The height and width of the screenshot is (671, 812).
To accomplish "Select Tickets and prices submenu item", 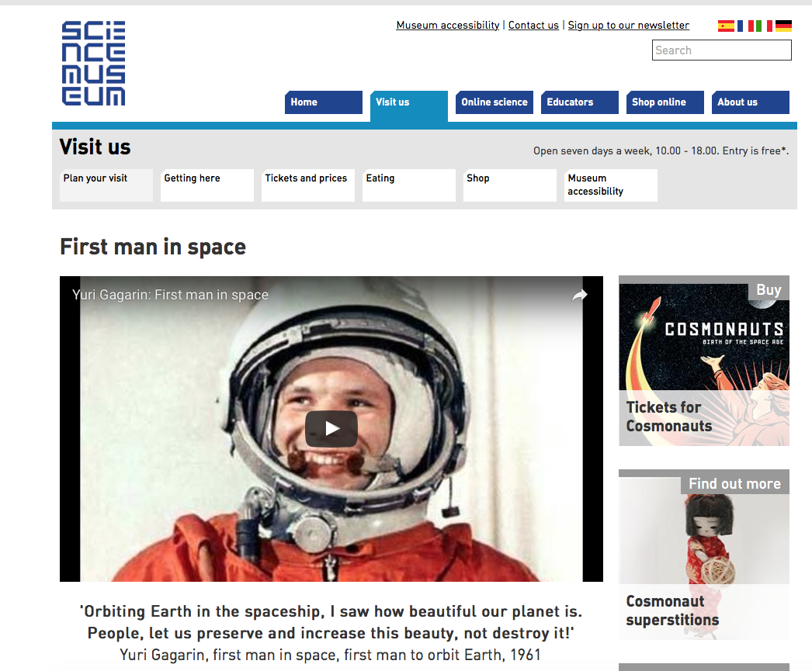I will click(307, 185).
